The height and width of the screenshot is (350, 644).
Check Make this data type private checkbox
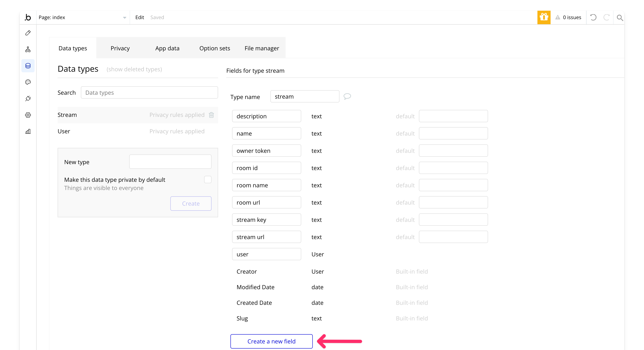click(x=208, y=180)
